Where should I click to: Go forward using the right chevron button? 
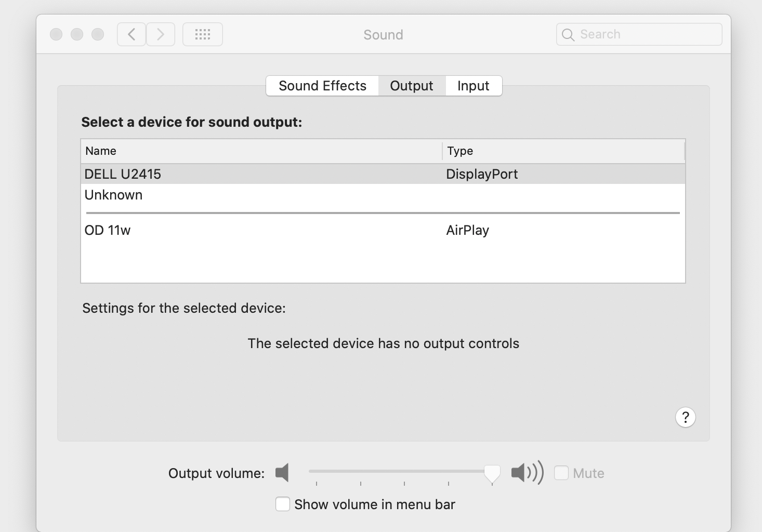[x=161, y=34]
